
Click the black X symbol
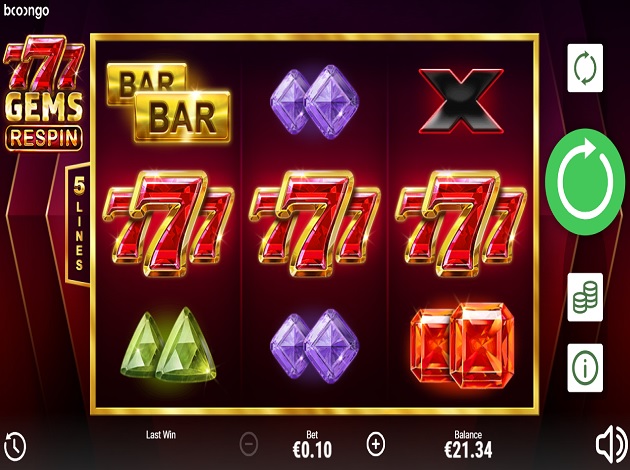461,101
